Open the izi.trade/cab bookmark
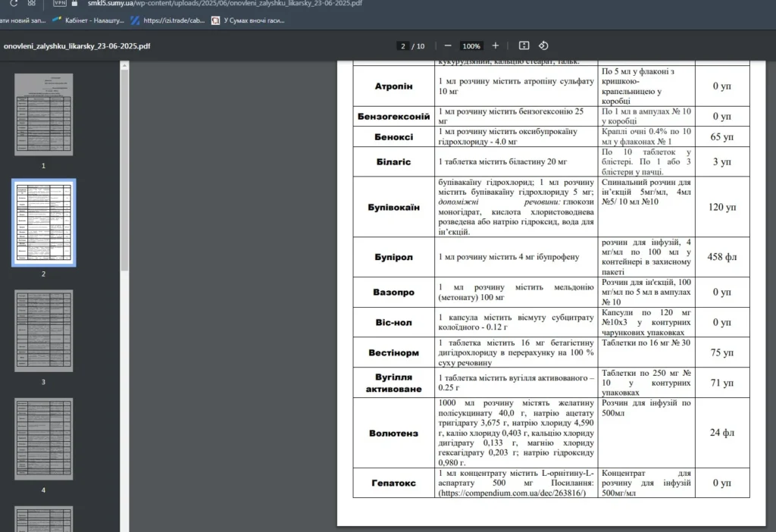Screen dimensions: 776x532 point(167,20)
